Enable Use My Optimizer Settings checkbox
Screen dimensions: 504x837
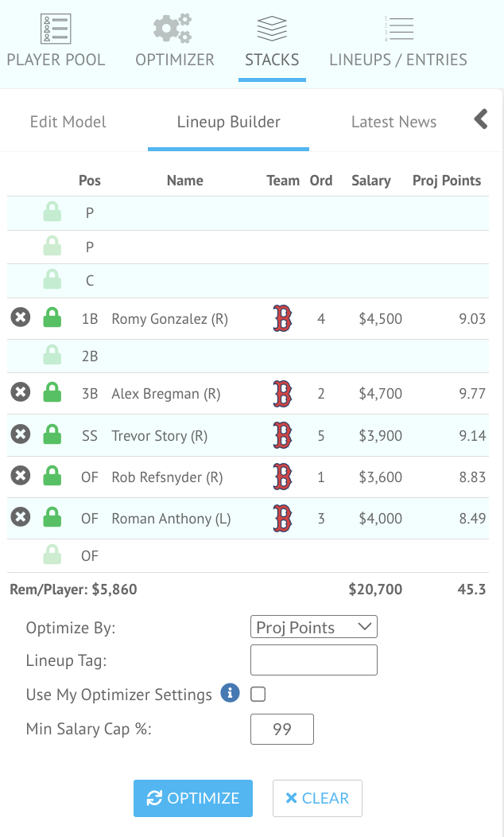pos(258,695)
